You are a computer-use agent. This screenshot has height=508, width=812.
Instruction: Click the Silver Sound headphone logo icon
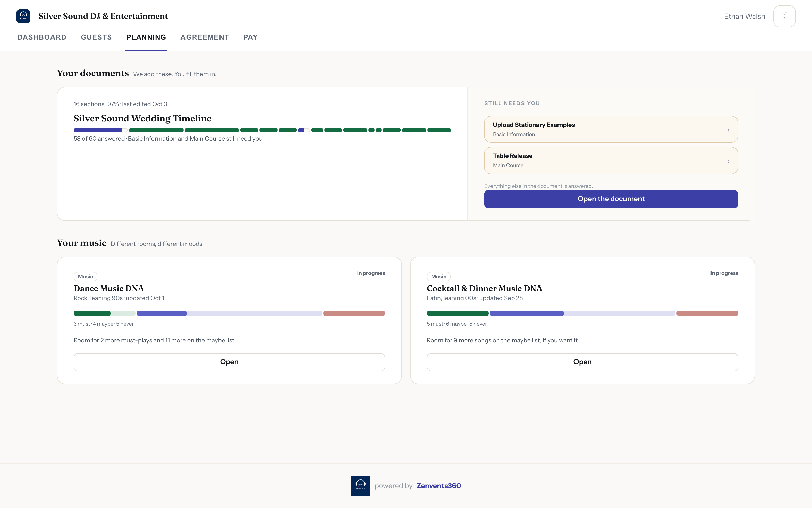tap(23, 16)
